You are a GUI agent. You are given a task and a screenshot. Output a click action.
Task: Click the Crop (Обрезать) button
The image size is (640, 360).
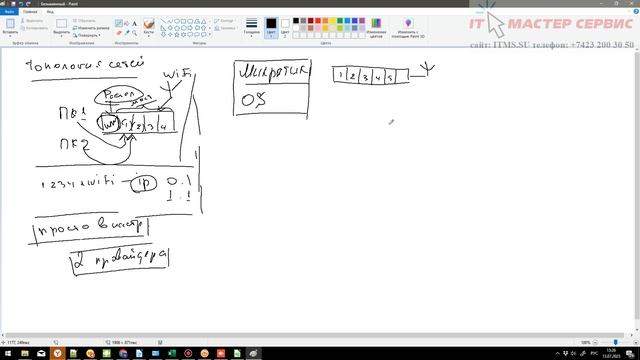pos(84,20)
